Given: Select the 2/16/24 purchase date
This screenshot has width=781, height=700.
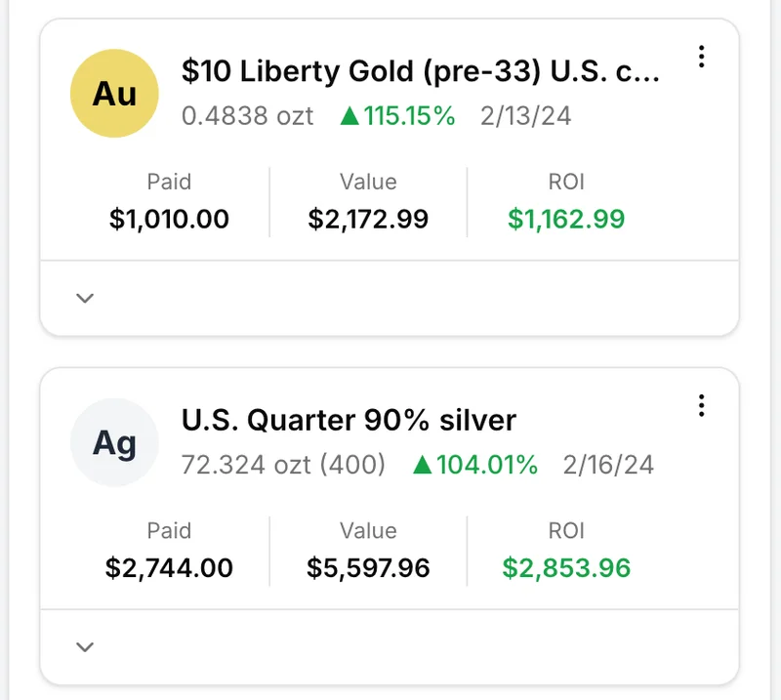Looking at the screenshot, I should click(x=608, y=465).
